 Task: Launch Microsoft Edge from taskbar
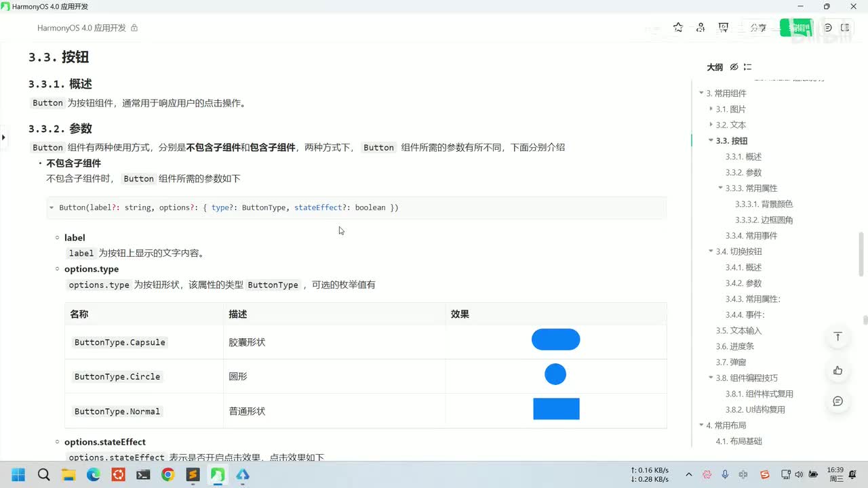94,474
